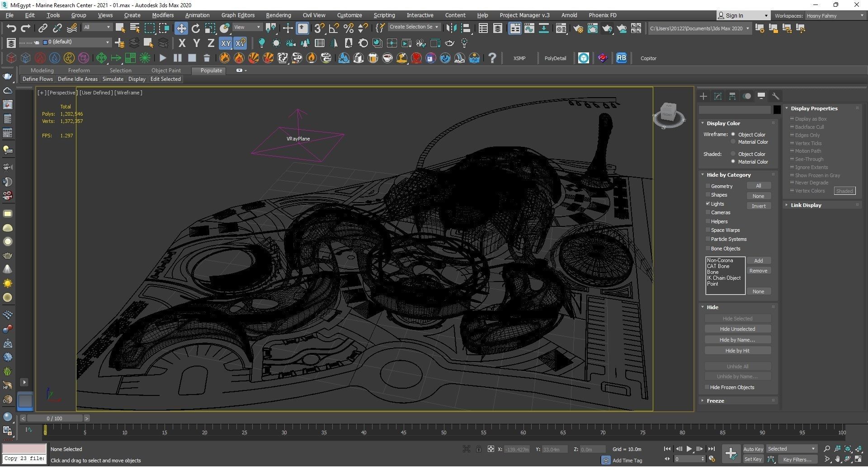Select Wireframe Material Color radio
Image resolution: width=868 pixels, height=470 pixels.
point(733,142)
